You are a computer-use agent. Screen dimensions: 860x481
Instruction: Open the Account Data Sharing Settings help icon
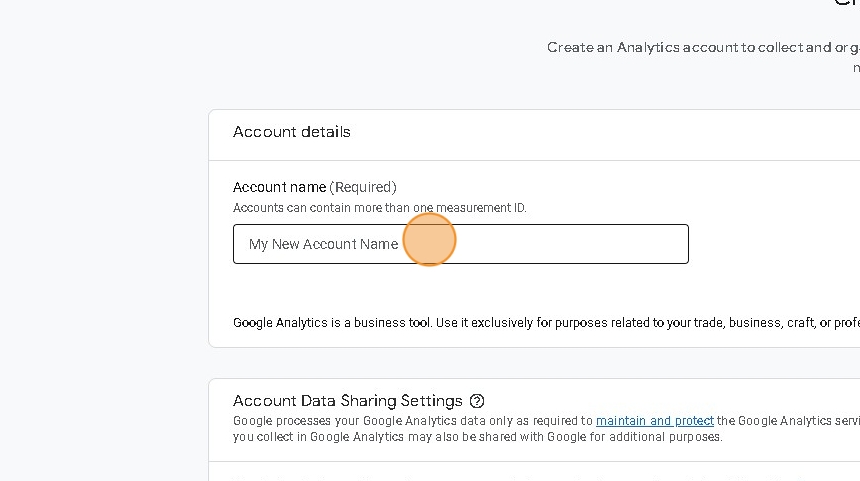point(477,401)
